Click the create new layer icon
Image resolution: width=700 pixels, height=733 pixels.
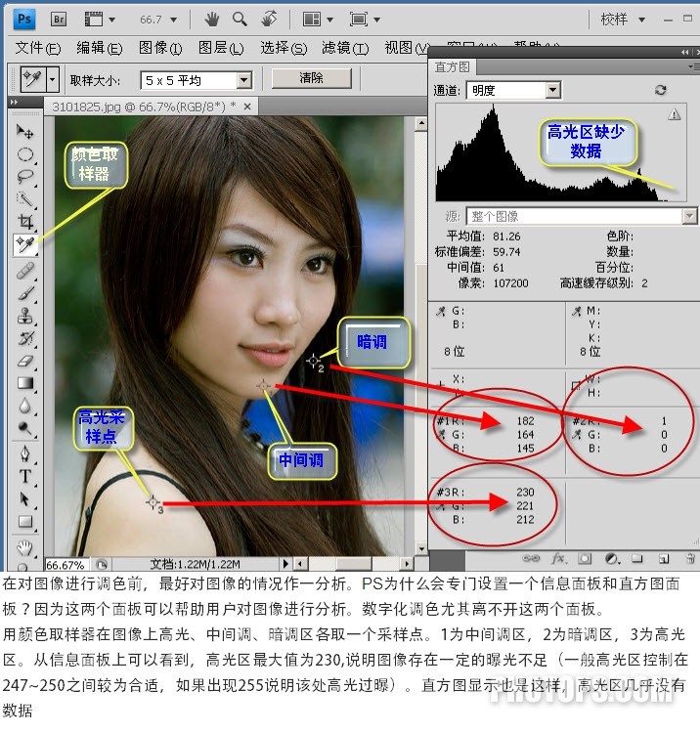coord(664,558)
